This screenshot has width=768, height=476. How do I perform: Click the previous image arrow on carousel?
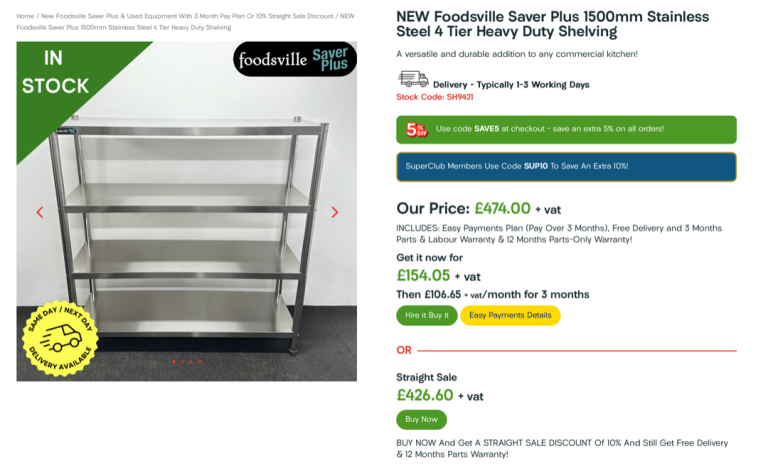coord(40,212)
